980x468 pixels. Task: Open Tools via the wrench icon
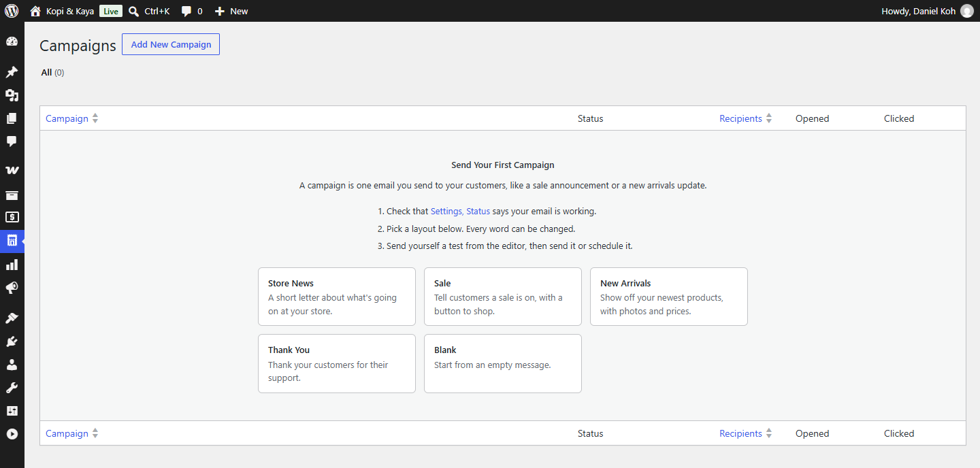(12, 388)
